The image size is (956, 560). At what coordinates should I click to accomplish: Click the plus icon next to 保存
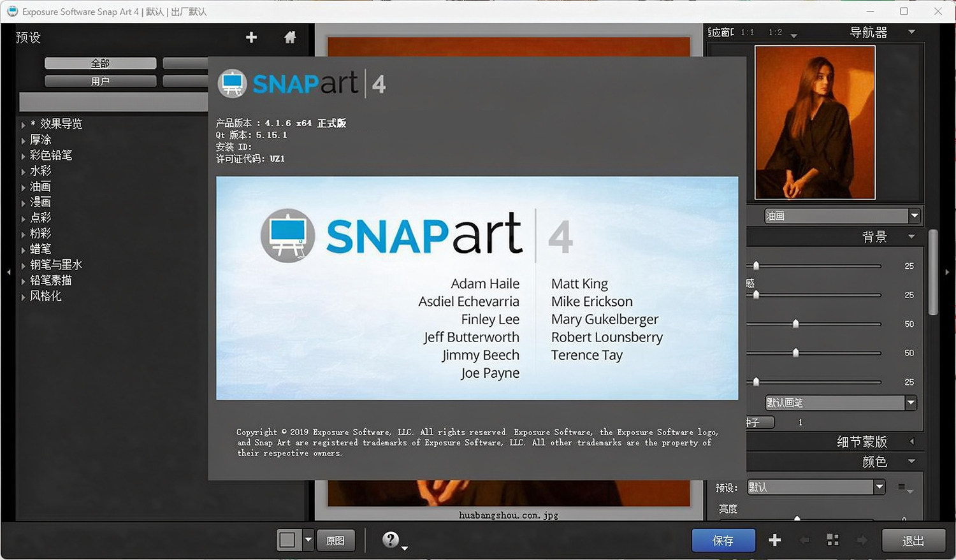775,540
